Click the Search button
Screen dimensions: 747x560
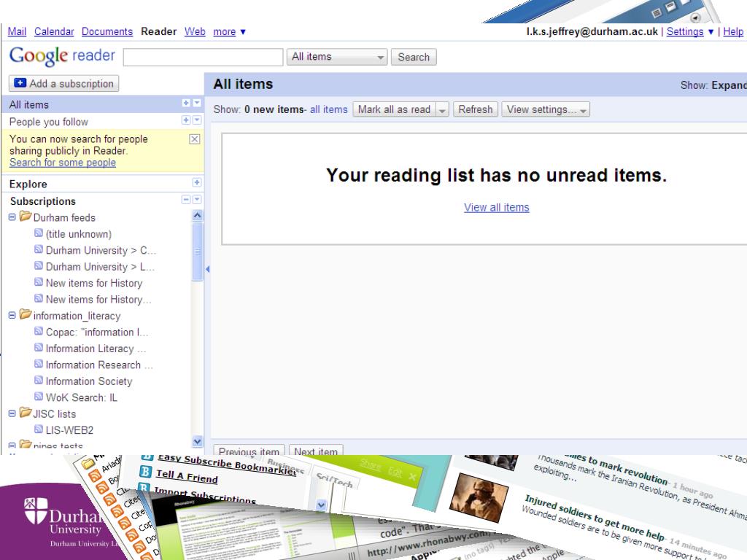(414, 57)
